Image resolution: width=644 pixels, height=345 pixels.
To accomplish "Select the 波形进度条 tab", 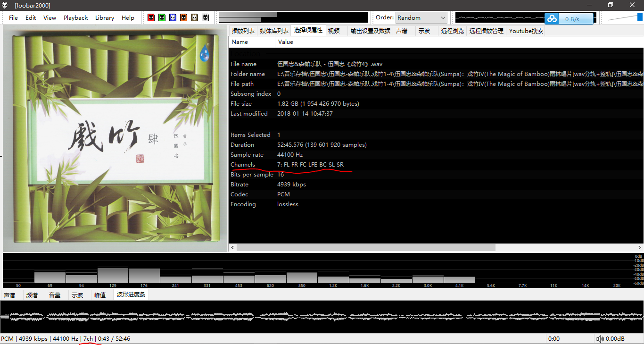I will tap(131, 295).
